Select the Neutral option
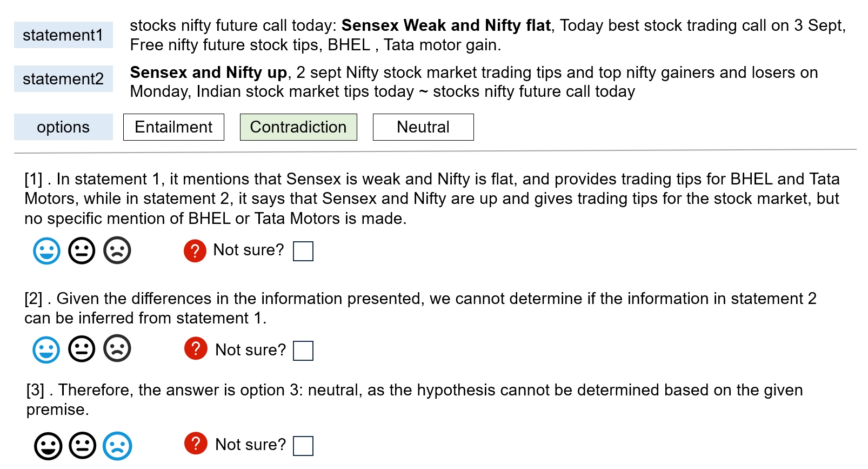Viewport: 868px width, 469px height. coord(423,127)
